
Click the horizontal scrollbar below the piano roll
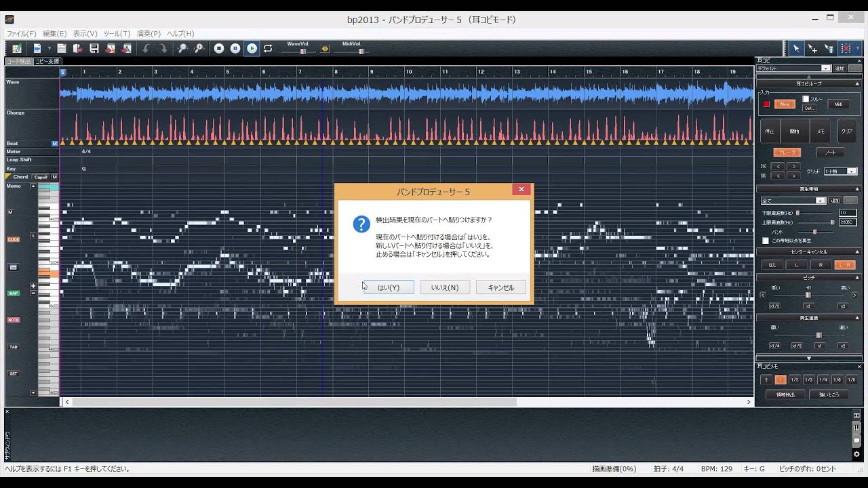point(294,402)
